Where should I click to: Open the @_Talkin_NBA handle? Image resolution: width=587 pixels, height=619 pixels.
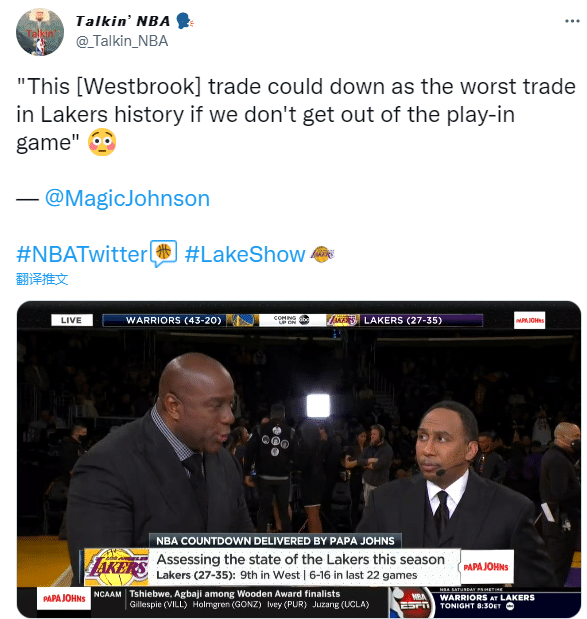(122, 41)
